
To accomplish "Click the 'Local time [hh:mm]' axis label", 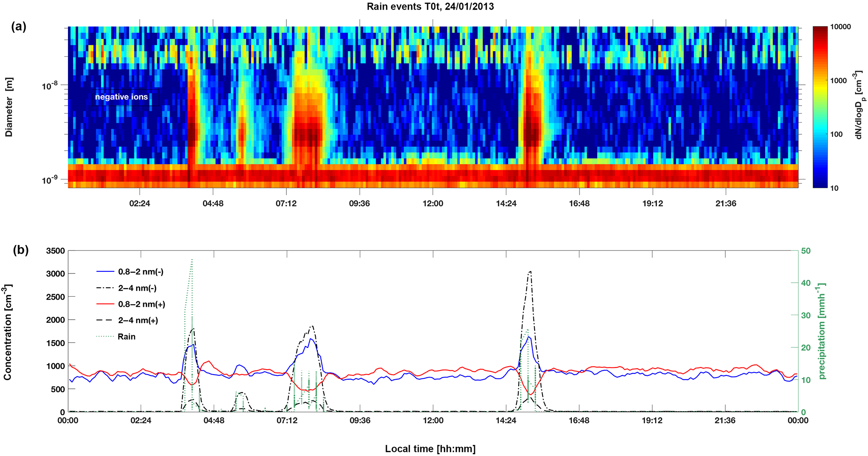I will point(430,449).
